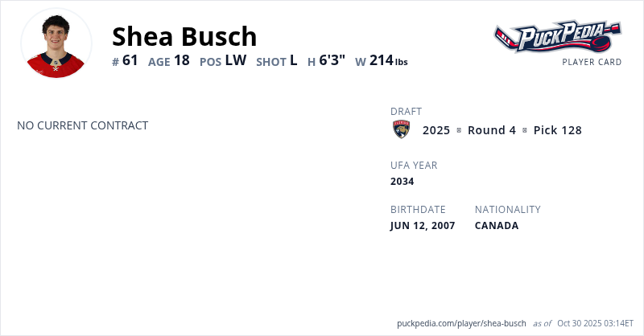644x336 pixels.
Task: Click the Oct 30 2025 timestamp
Action: [x=596, y=323]
